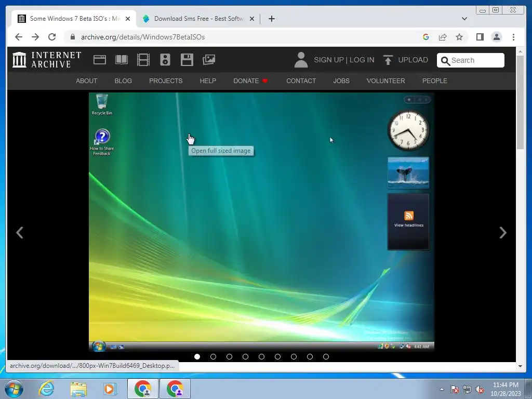Click the scrollbar down arrow
The width and height of the screenshot is (532, 399).
(x=520, y=366)
